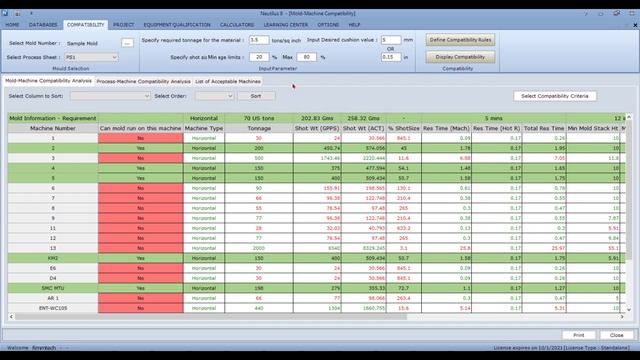Open the HELP ribbon tab
640x360 pixels.
point(354,25)
